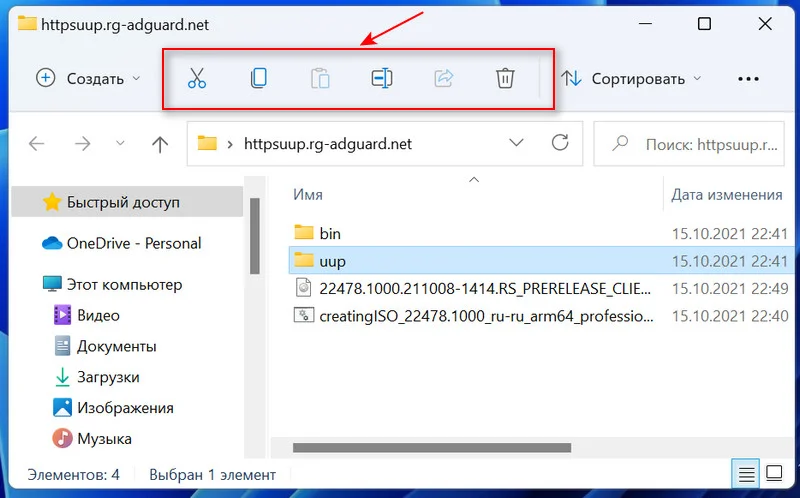Minimize the Explorer window
The height and width of the screenshot is (498, 800).
(x=645, y=24)
